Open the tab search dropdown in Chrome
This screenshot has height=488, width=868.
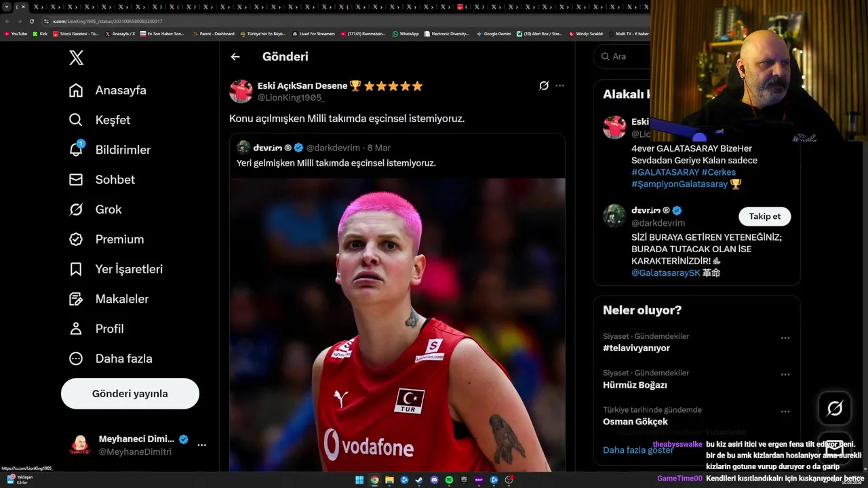[7, 7]
